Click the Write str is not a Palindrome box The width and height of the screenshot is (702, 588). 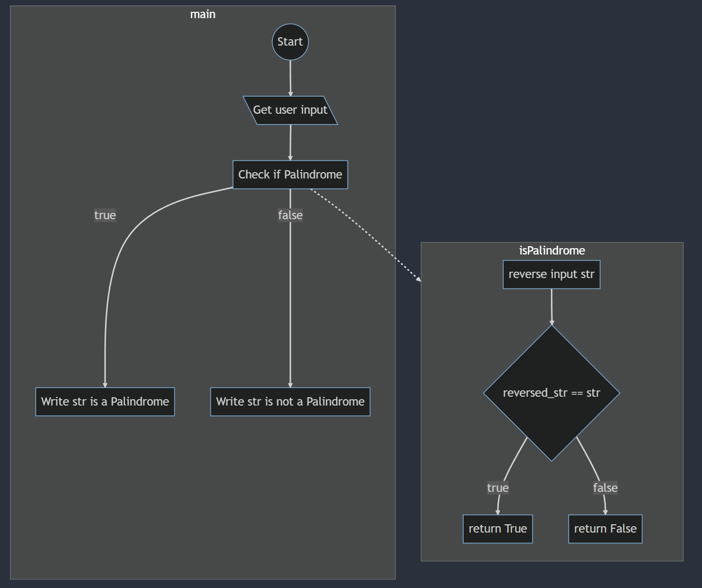290,402
